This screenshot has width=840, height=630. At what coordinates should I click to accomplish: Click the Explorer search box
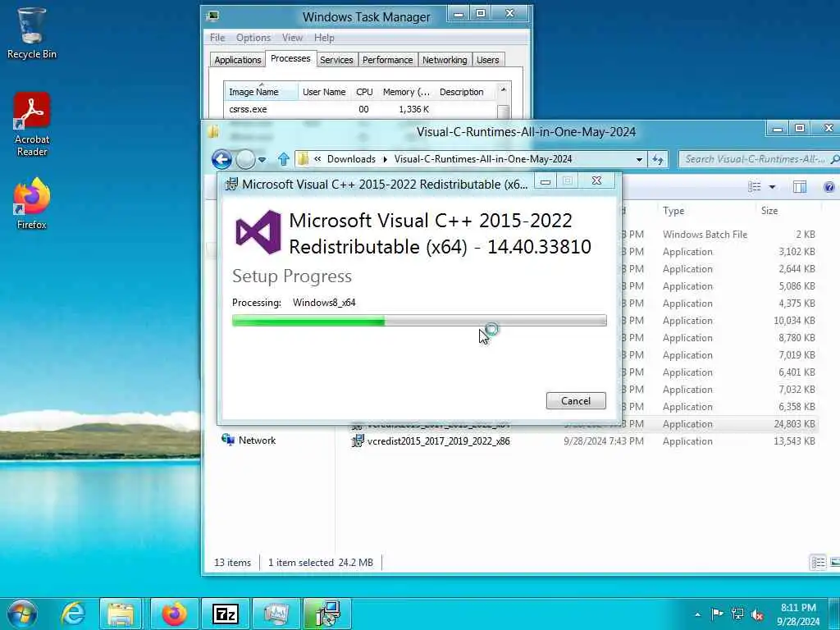(758, 159)
